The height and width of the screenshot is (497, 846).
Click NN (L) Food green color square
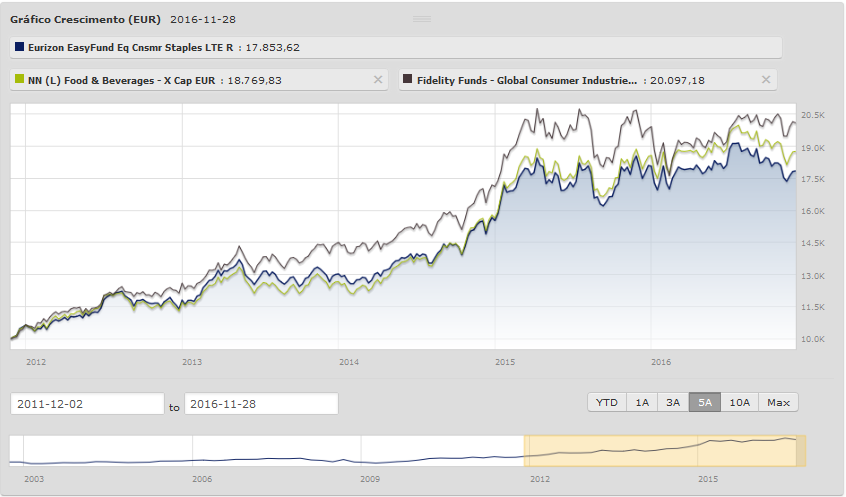[x=19, y=80]
